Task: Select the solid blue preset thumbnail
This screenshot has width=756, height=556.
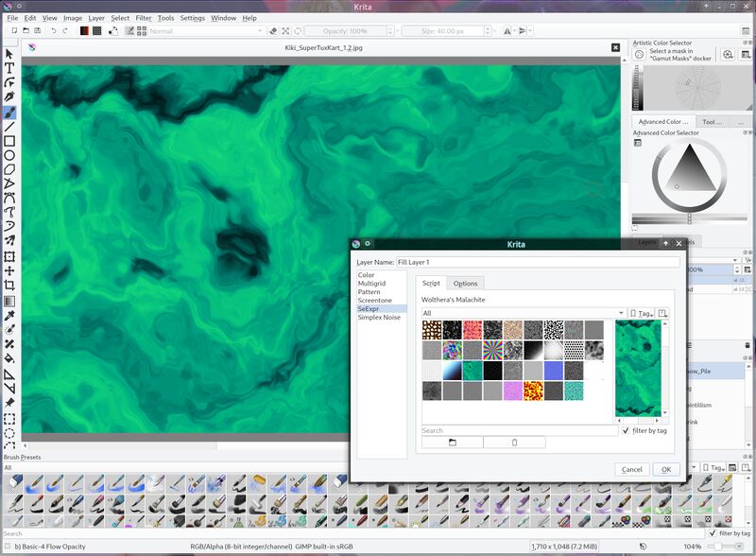Action: [x=554, y=371]
